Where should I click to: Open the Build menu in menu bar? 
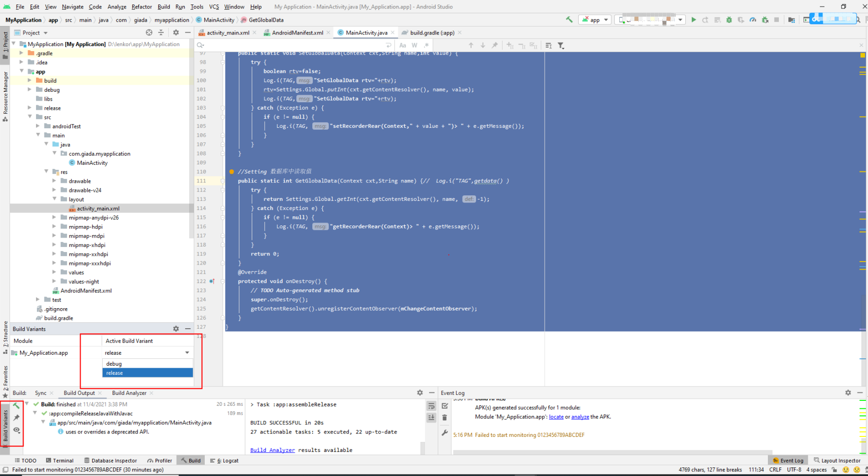pos(164,7)
